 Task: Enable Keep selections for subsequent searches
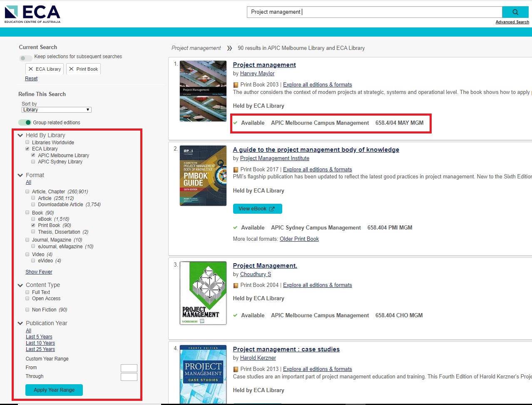(x=25, y=58)
